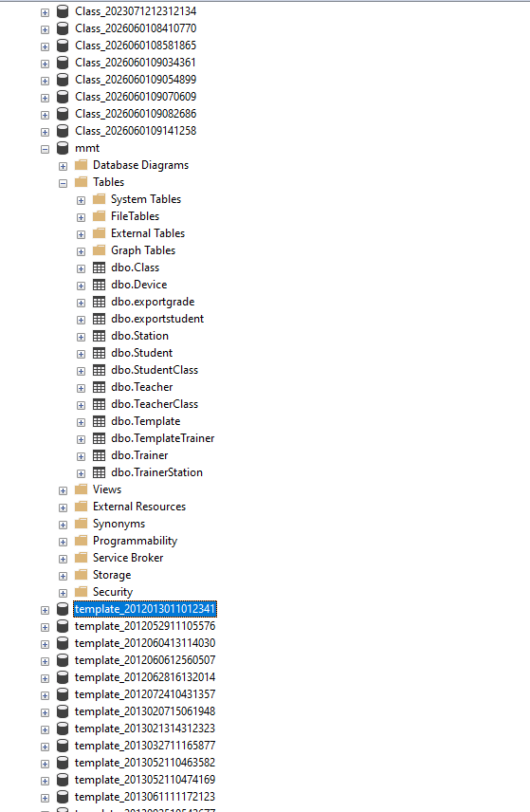Click the database icon for template_2012013011012341
The image size is (530, 812).
[x=63, y=609]
